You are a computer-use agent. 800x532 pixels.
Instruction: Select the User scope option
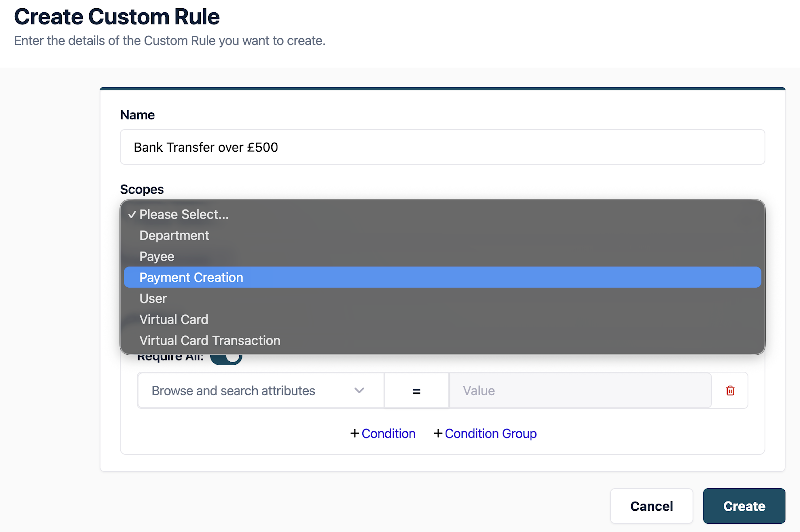coord(153,298)
